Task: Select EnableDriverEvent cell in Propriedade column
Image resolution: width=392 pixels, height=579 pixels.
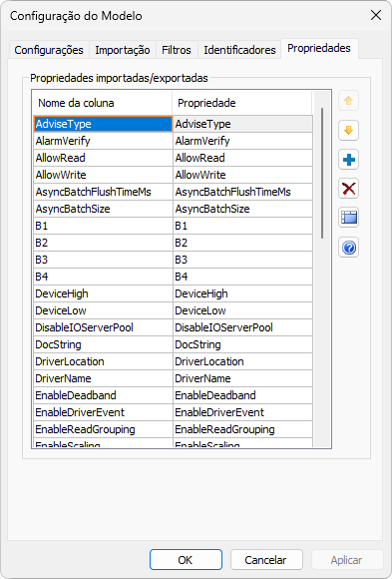Action: [x=242, y=412]
